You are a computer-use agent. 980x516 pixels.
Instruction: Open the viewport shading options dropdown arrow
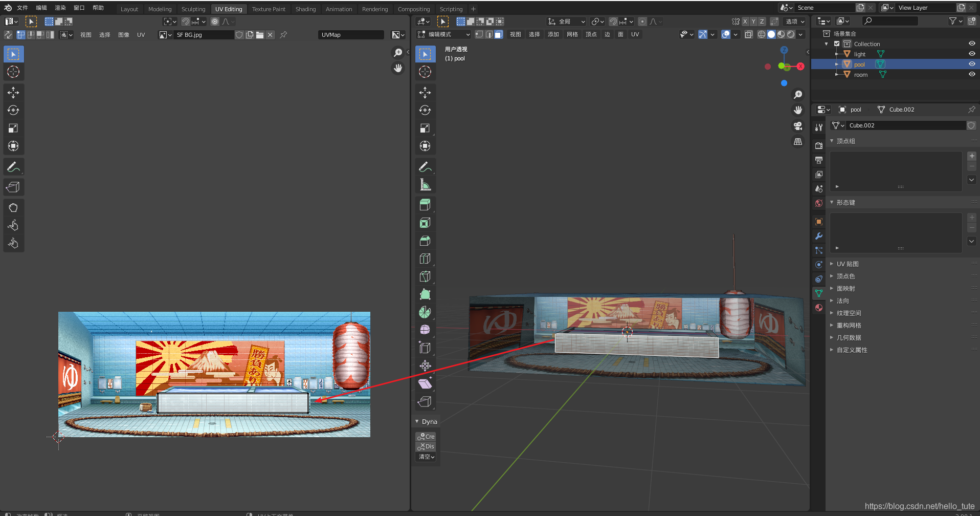tap(800, 34)
